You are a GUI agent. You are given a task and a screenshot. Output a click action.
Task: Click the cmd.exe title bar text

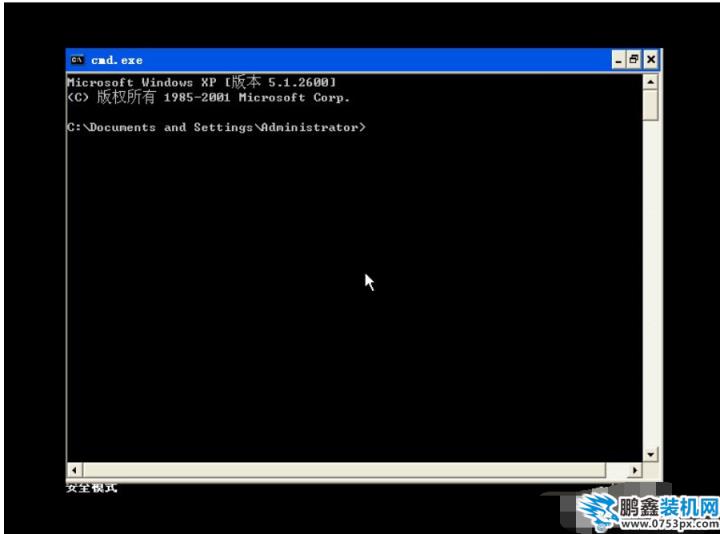click(x=117, y=60)
